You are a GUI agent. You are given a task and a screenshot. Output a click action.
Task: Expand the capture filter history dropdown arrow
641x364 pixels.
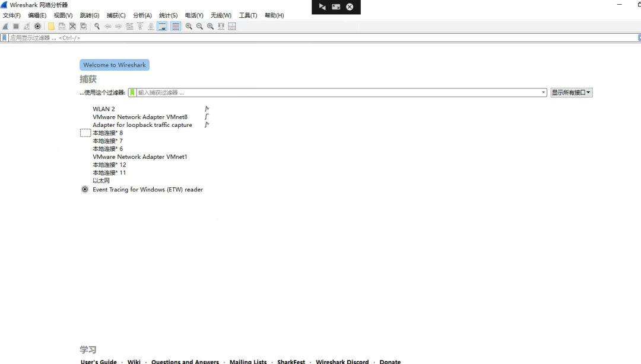tap(543, 92)
